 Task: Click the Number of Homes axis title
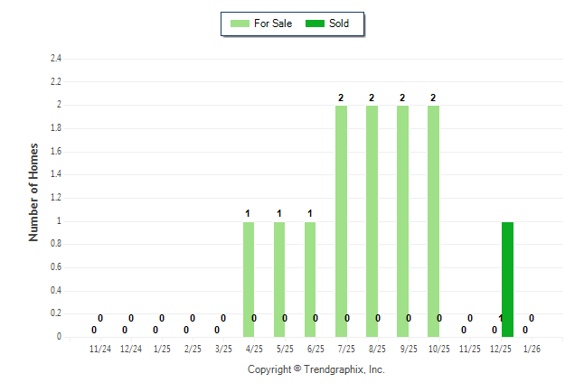(x=33, y=191)
